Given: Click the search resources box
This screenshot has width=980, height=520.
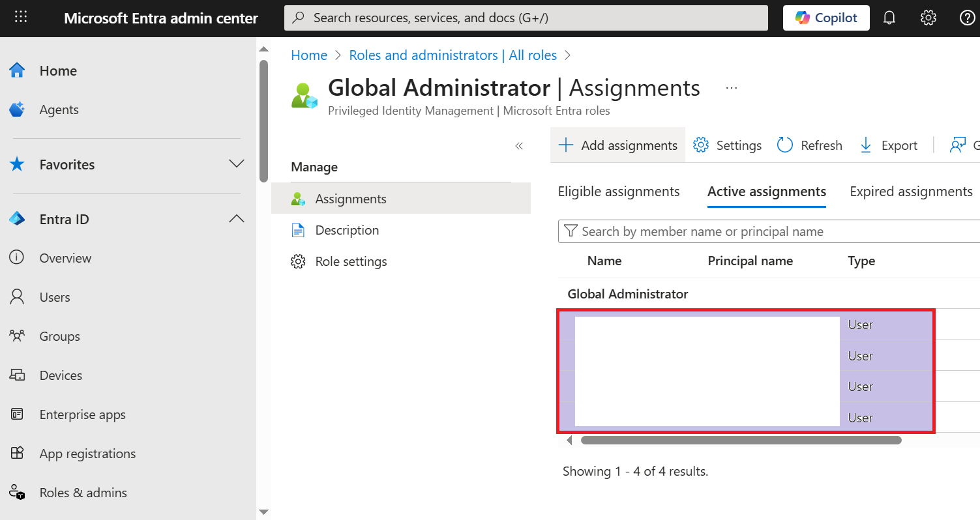Looking at the screenshot, I should (x=526, y=18).
